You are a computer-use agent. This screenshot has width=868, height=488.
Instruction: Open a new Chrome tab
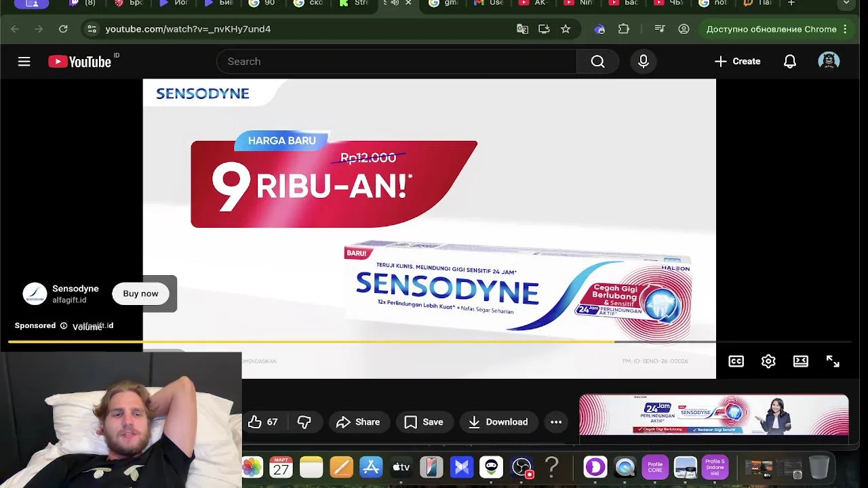[x=791, y=3]
